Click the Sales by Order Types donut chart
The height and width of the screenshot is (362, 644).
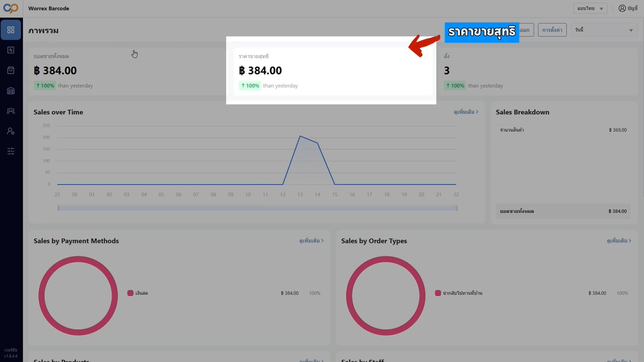(386, 296)
